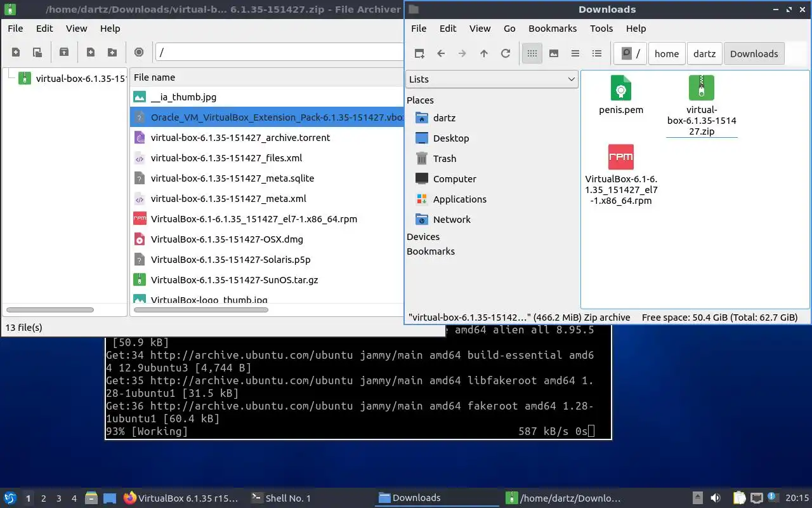The height and width of the screenshot is (508, 812).
Task: Click horizontal scrollbar under archive tree pane
Action: pos(50,310)
